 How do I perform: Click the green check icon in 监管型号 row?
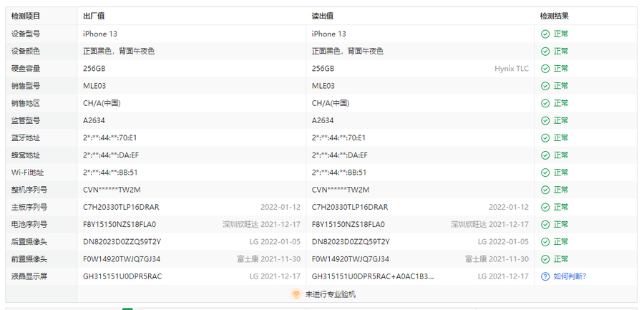click(x=545, y=120)
